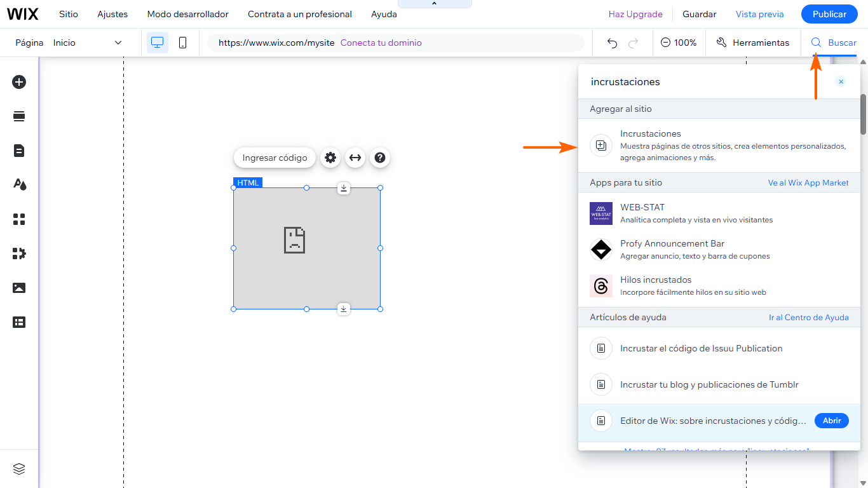Click the lower download handle on HTML box

click(344, 309)
